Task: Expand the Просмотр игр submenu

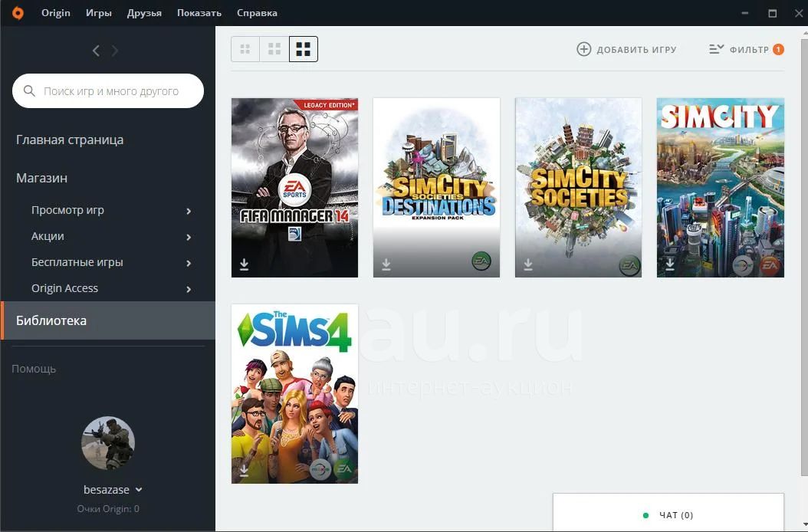Action: pyautogui.click(x=189, y=211)
